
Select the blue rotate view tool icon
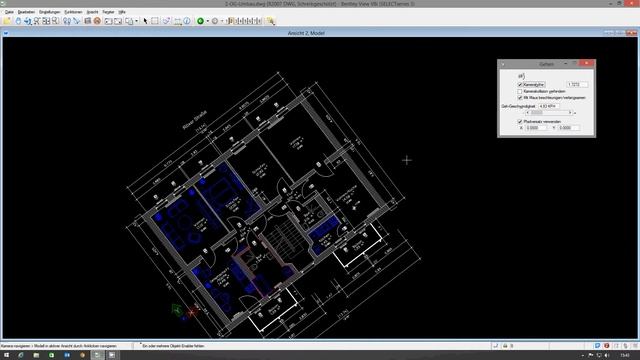(18, 21)
